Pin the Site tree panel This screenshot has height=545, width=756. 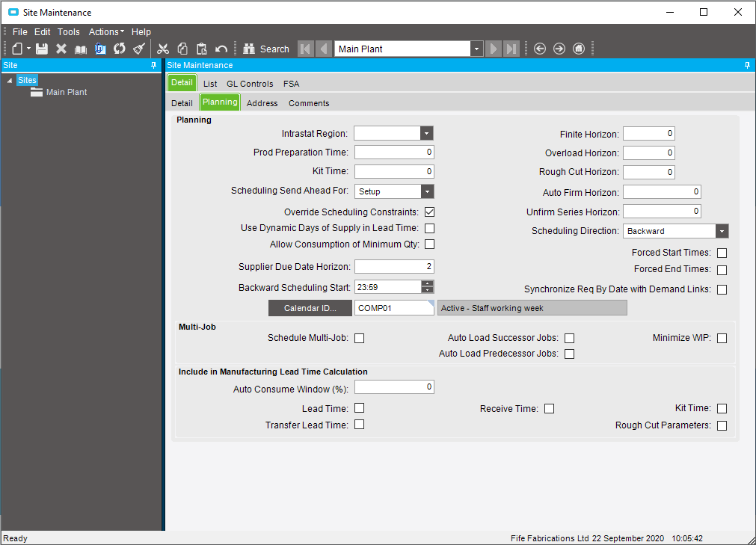tap(154, 65)
